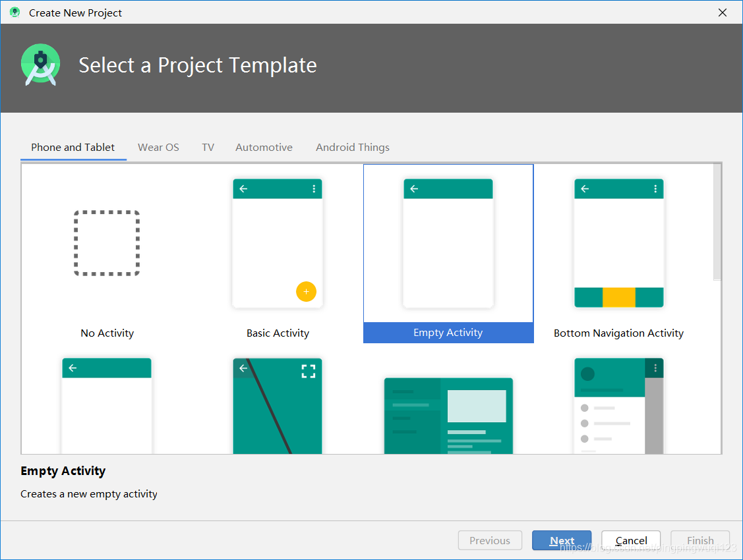Click the Bottom Navigation Activity label
Screen dimensions: 743x560
[x=619, y=333]
